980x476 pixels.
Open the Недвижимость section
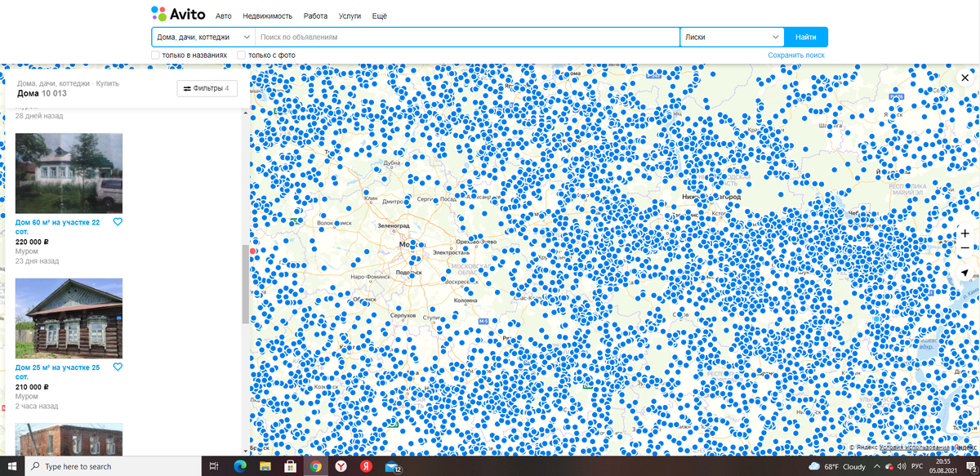pyautogui.click(x=267, y=16)
